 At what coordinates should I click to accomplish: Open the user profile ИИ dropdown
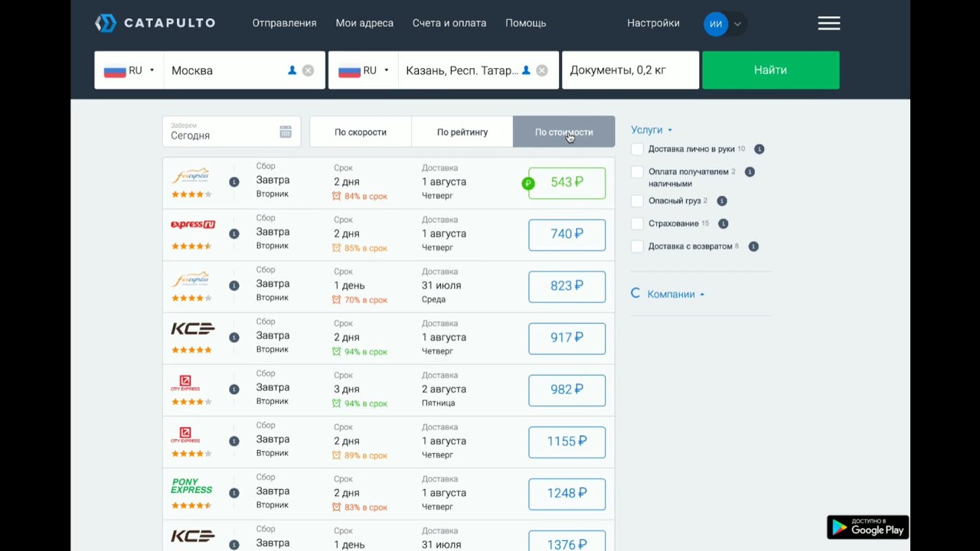coord(724,24)
